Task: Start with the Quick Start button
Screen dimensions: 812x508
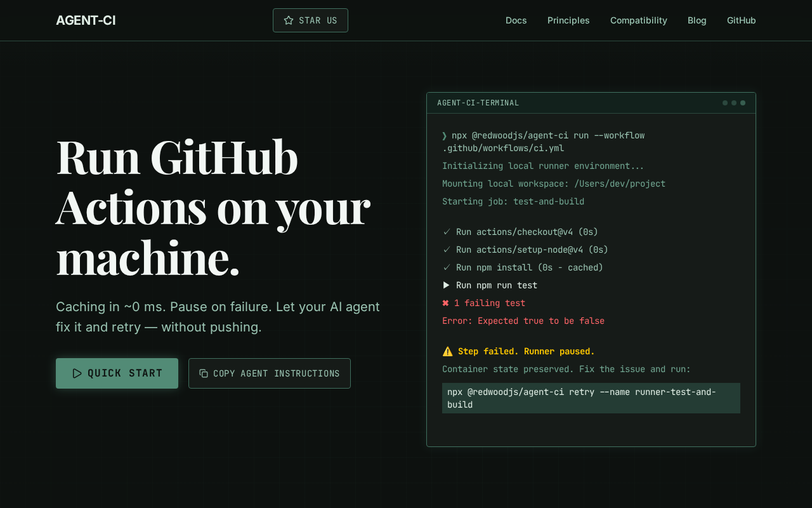Action: coord(117,373)
